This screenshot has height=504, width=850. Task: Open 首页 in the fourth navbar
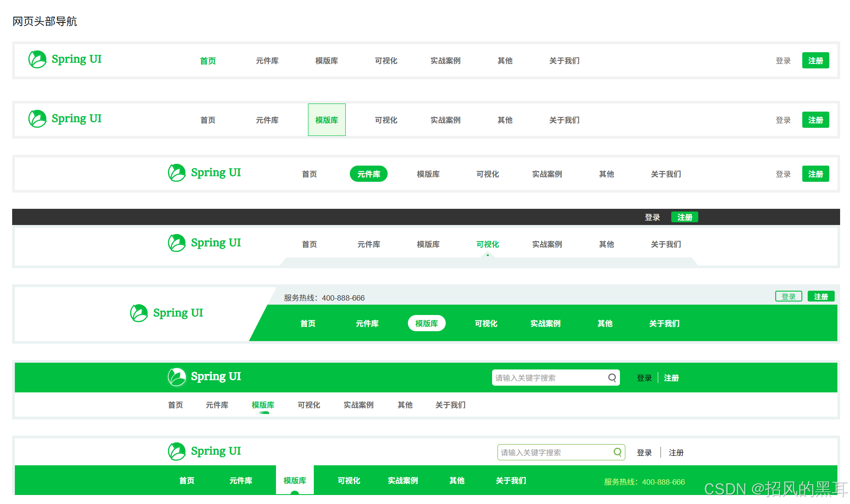pos(309,244)
